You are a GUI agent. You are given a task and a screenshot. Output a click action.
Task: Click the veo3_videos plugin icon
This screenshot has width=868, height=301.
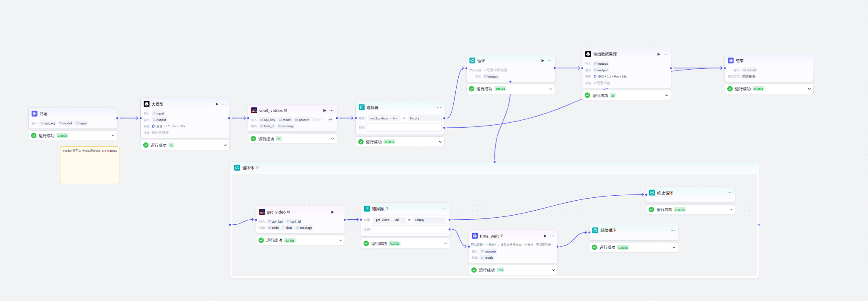click(x=254, y=110)
